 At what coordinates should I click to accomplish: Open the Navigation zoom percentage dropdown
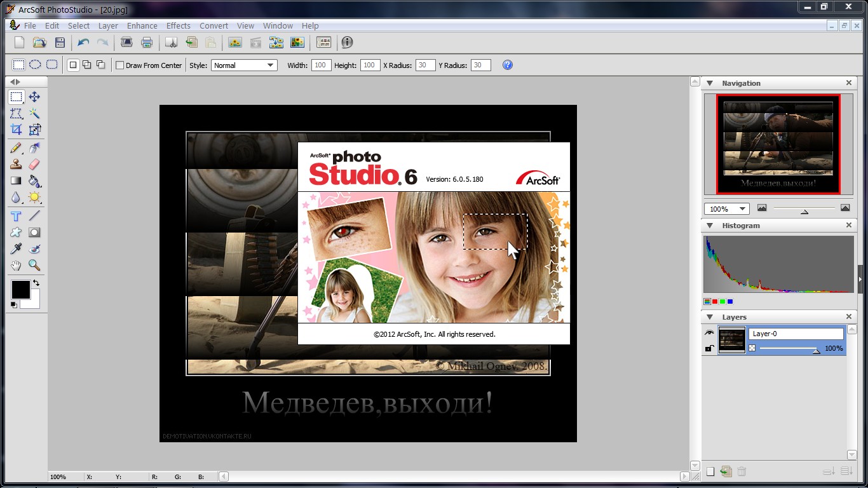[x=727, y=208]
